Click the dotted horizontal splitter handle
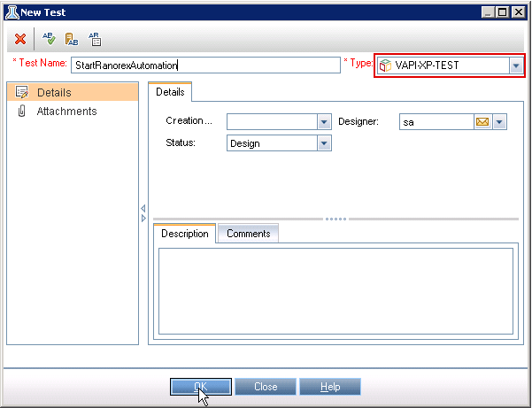The height and width of the screenshot is (408, 532). click(335, 219)
